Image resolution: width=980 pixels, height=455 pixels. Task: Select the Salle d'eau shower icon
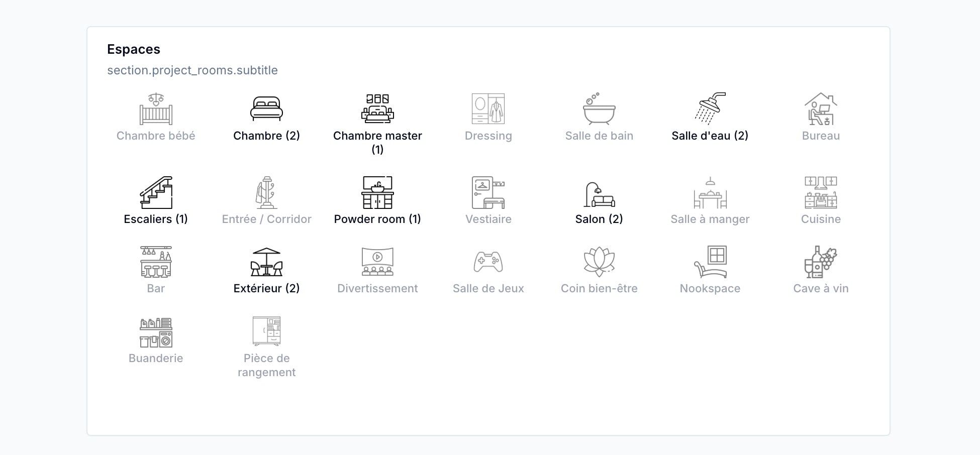point(710,108)
